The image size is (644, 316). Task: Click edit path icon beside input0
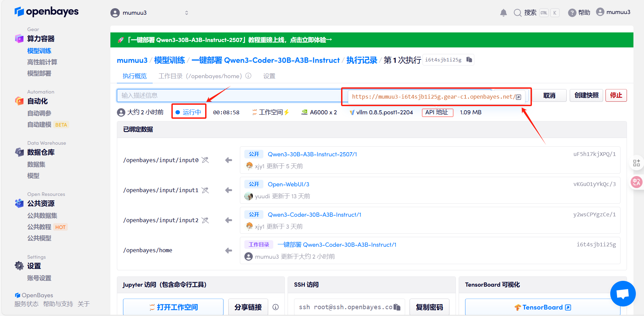205,160
